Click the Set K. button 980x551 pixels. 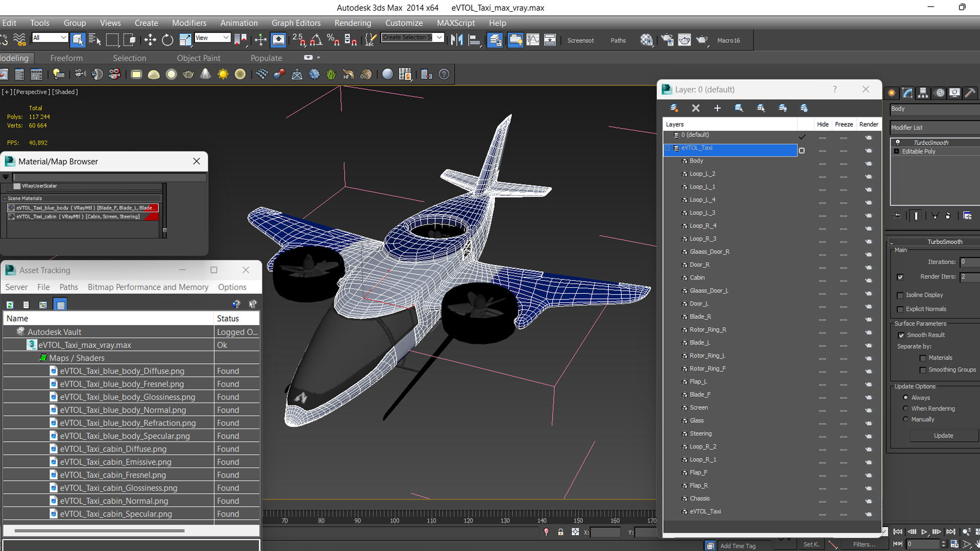point(811,544)
